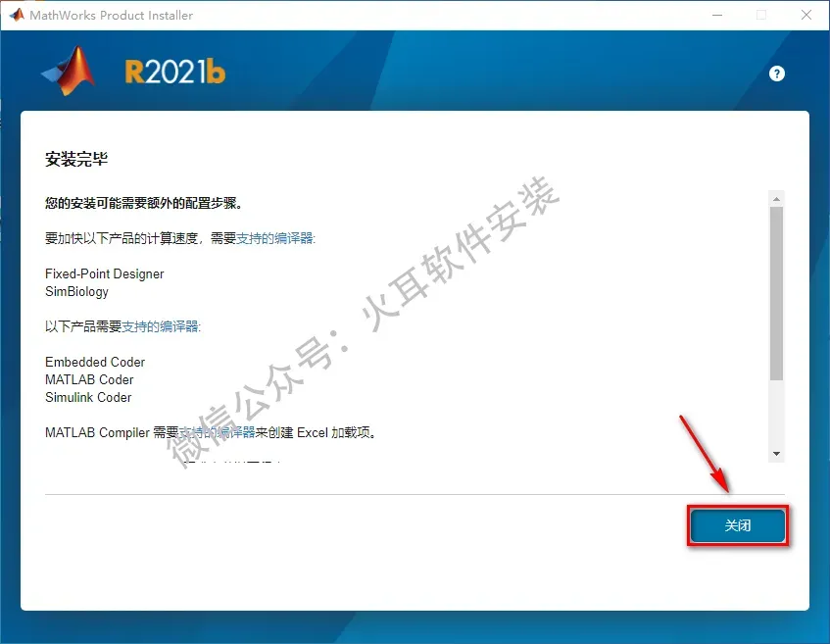Screen dimensions: 830x644
Task: Close the installer window with X
Action: pyautogui.click(x=806, y=15)
